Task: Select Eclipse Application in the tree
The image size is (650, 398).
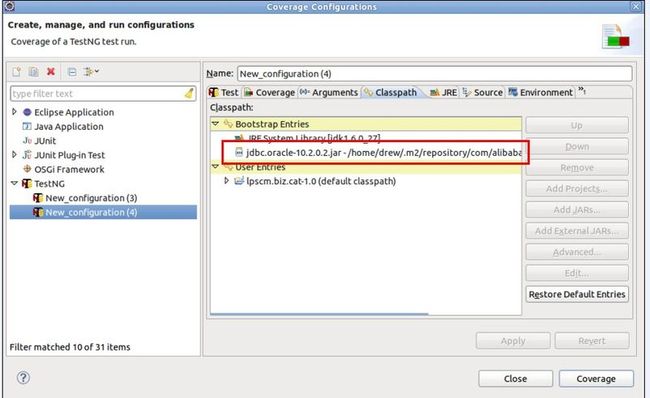Action: coord(74,112)
